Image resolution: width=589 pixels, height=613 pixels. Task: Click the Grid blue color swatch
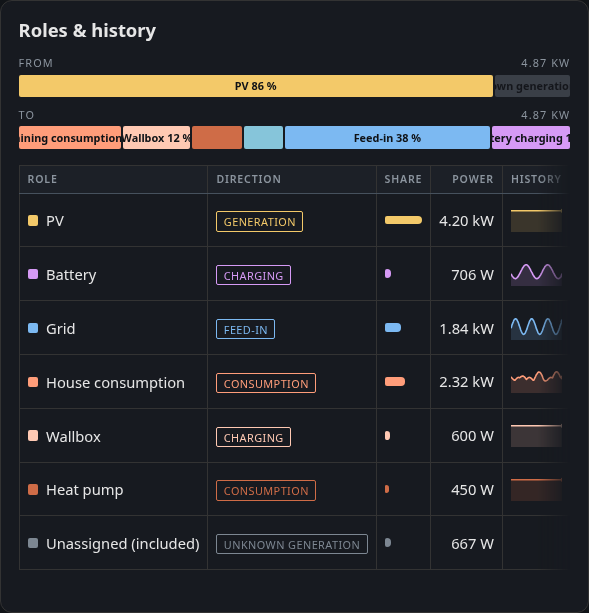[x=33, y=328]
